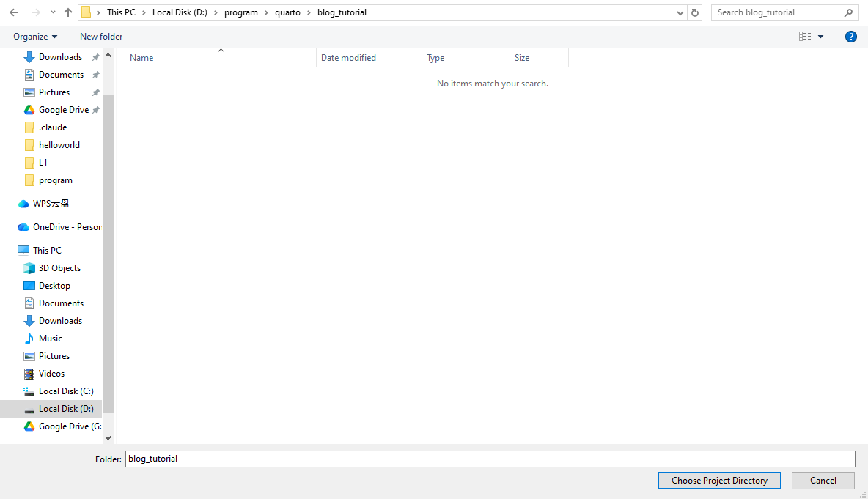
Task: Click Choose Project Directory button
Action: 719,481
